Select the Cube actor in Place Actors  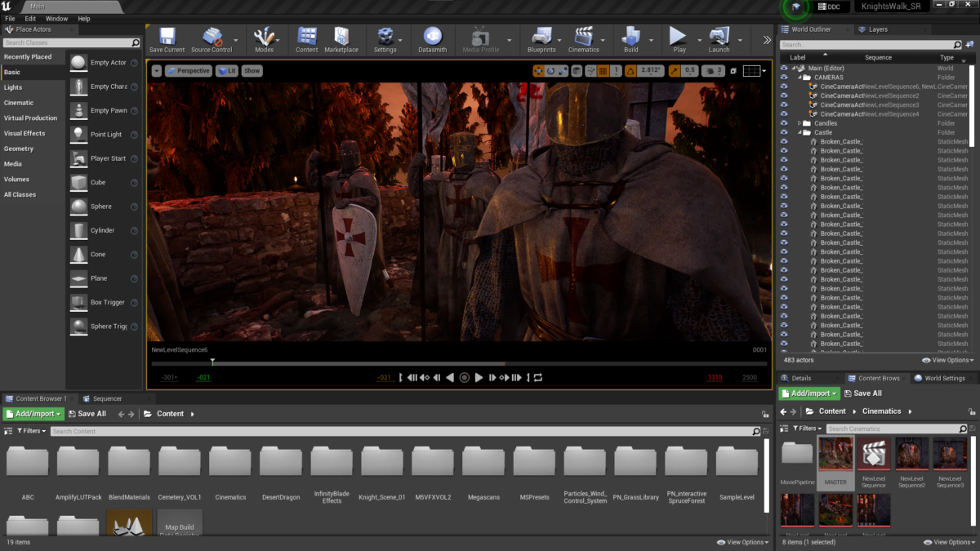[78, 183]
